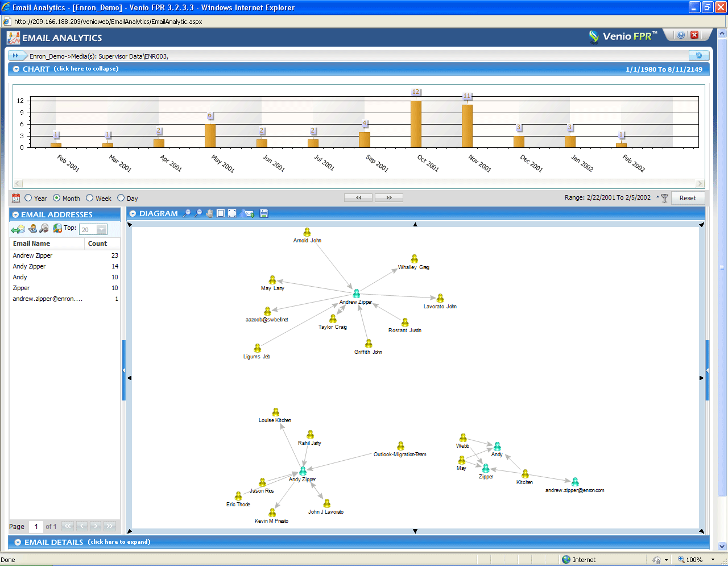Image resolution: width=728 pixels, height=566 pixels.
Task: Click the refresh icon on breadcrumb bar
Action: (699, 55)
